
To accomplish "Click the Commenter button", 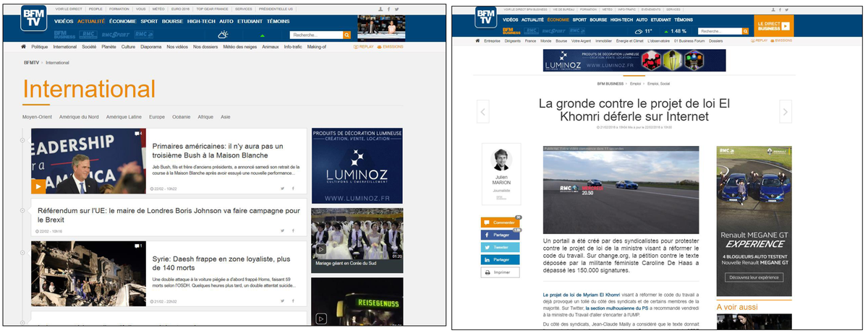I will click(499, 222).
